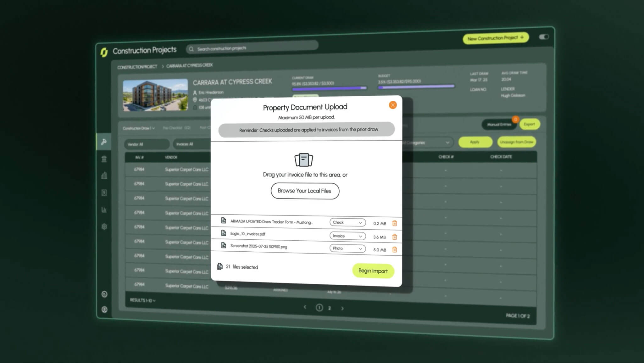Click the bar chart sidebar icon
This screenshot has width=644, height=363.
tap(104, 210)
